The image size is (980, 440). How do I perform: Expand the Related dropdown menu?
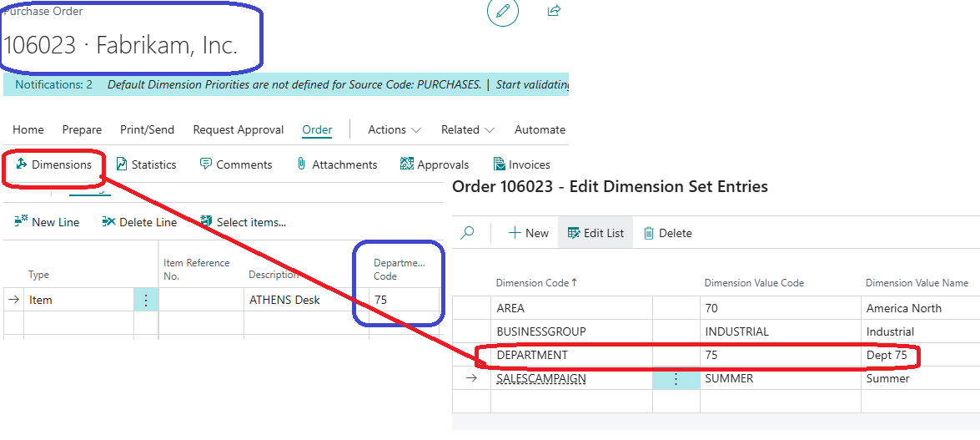coord(468,129)
